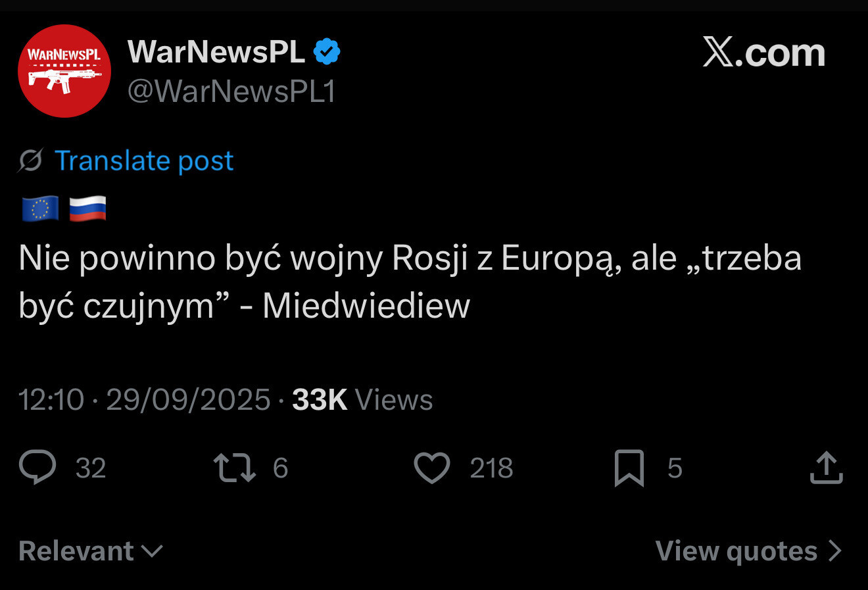Open the share post icon
Screen dimensions: 868x590
827,467
